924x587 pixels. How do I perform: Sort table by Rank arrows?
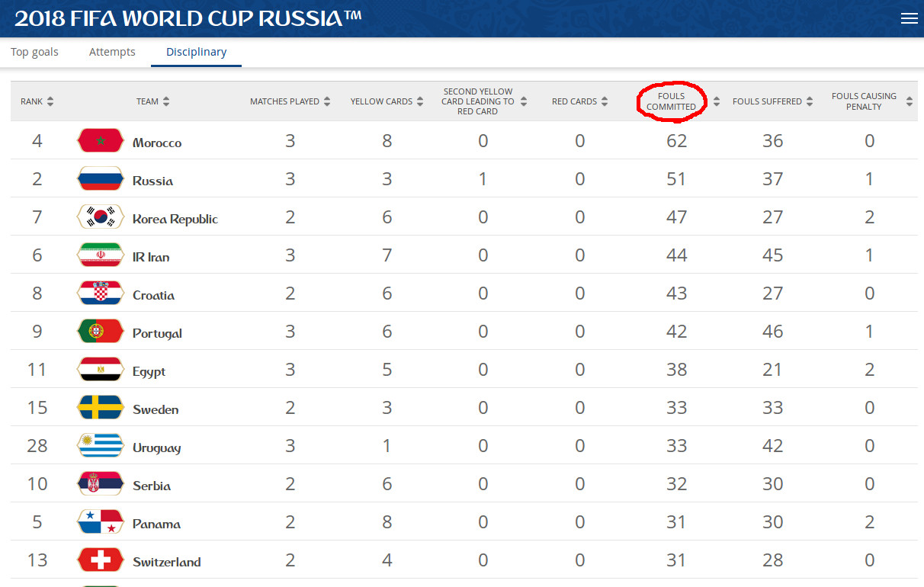click(x=50, y=101)
